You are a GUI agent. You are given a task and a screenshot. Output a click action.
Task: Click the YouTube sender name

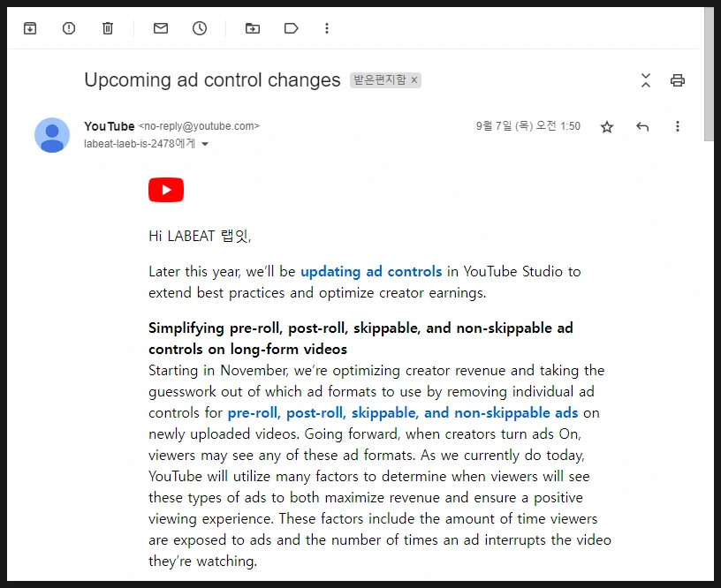[x=110, y=126]
